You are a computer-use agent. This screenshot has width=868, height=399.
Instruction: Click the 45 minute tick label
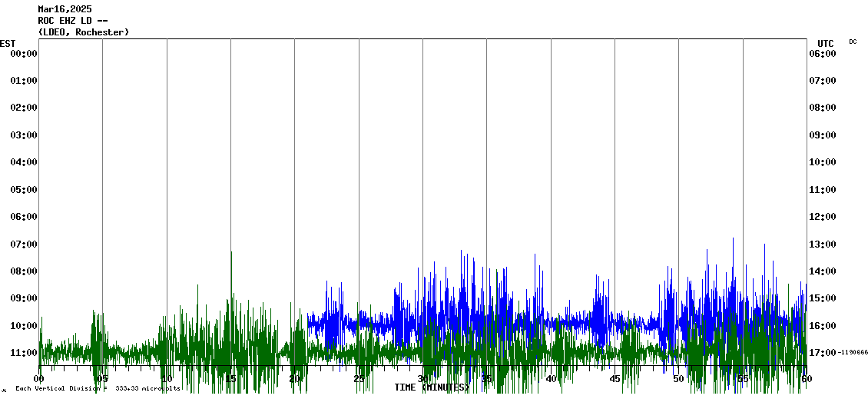615,379
